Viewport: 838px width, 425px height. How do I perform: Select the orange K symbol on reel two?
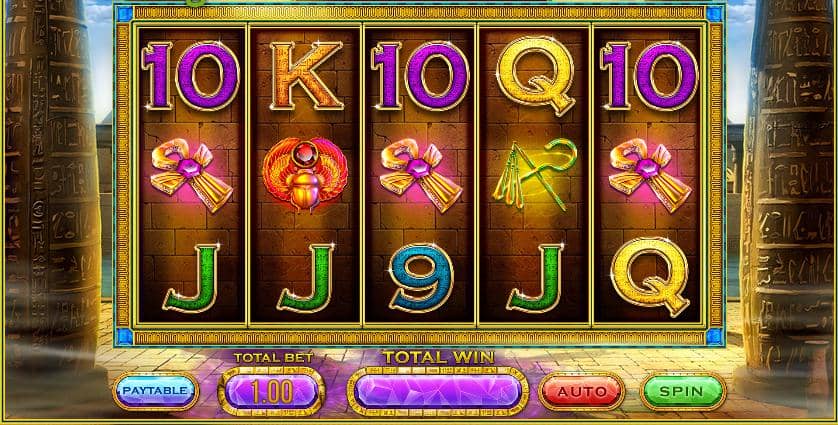tap(306, 75)
